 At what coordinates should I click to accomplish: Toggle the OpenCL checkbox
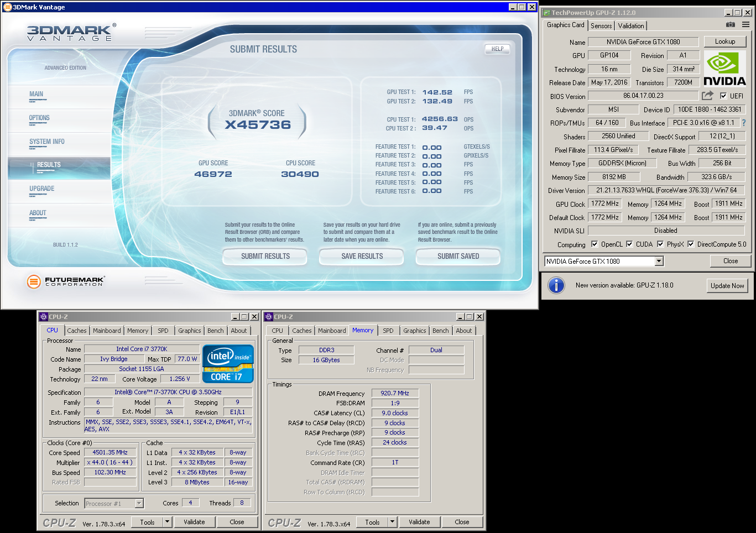click(x=595, y=244)
